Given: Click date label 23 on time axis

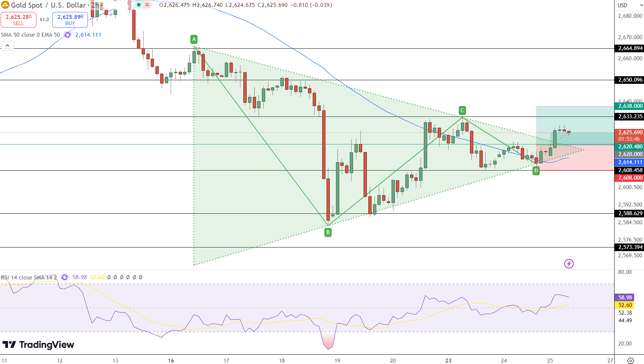Looking at the screenshot, I should point(448,360).
